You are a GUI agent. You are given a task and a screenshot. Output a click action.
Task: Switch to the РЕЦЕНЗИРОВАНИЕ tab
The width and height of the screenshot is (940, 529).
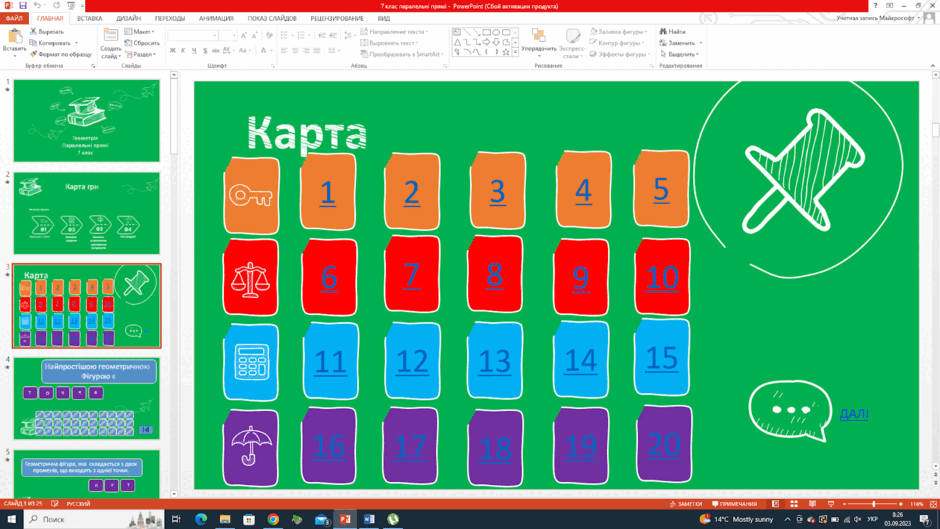point(337,19)
